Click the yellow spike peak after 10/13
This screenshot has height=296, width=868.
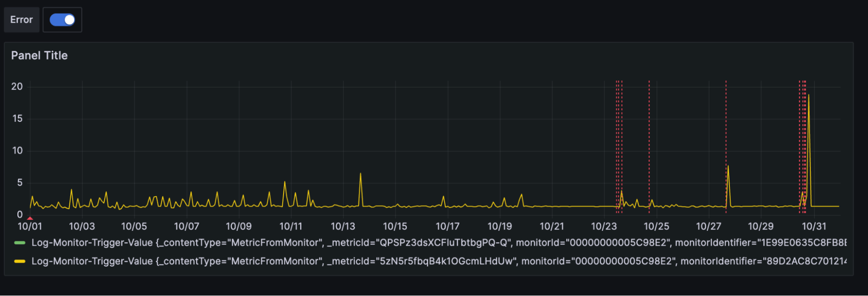pyautogui.click(x=360, y=174)
